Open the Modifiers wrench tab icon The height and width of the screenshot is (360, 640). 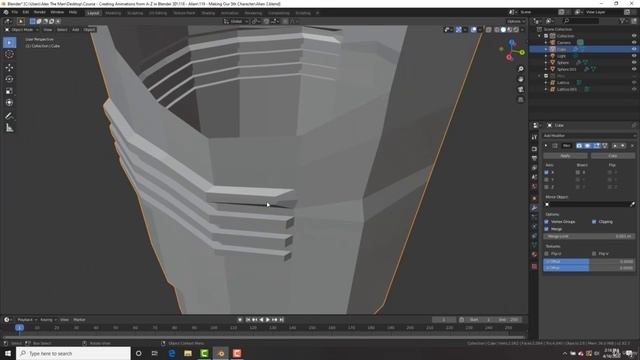coord(534,208)
